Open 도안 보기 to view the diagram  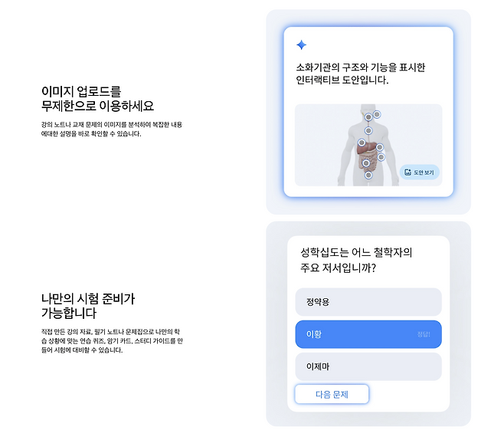pos(420,172)
